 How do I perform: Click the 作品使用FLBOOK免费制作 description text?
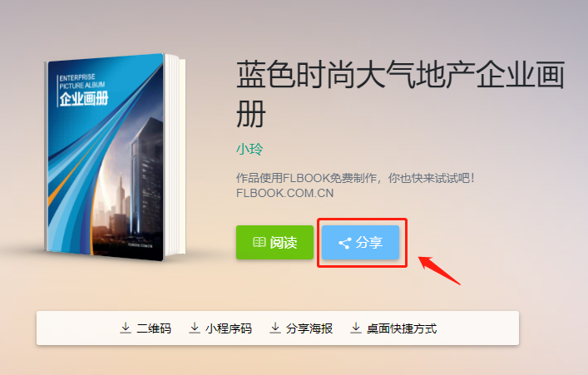point(308,178)
